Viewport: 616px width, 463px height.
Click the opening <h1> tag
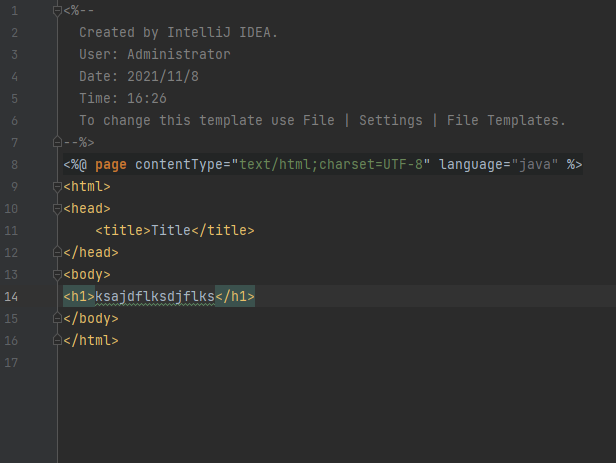coord(79,296)
